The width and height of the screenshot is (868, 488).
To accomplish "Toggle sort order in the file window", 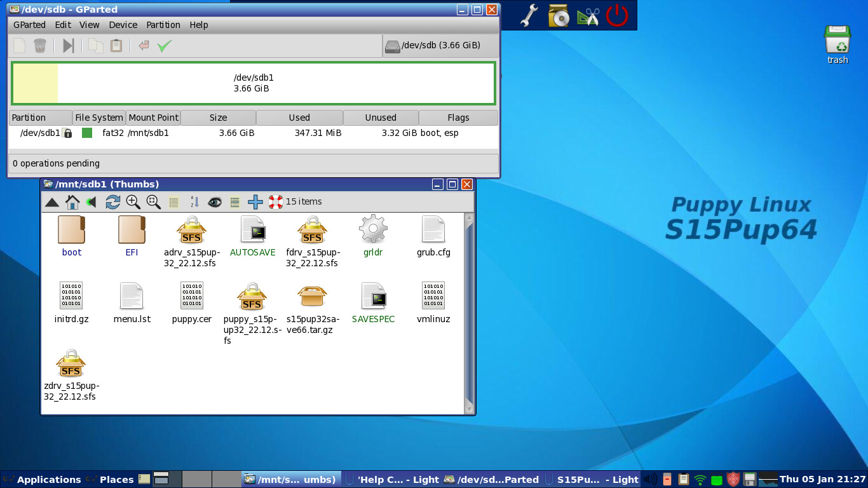I will 194,201.
